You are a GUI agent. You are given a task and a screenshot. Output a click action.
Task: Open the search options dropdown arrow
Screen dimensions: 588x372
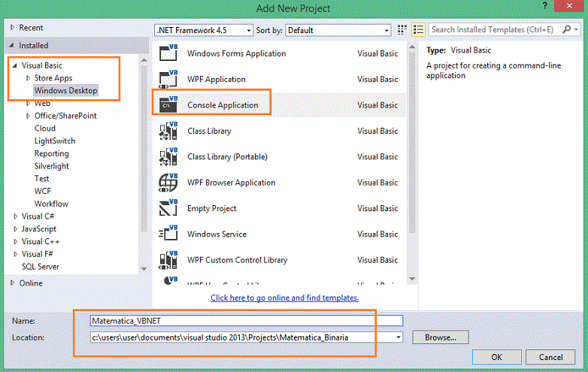(577, 29)
